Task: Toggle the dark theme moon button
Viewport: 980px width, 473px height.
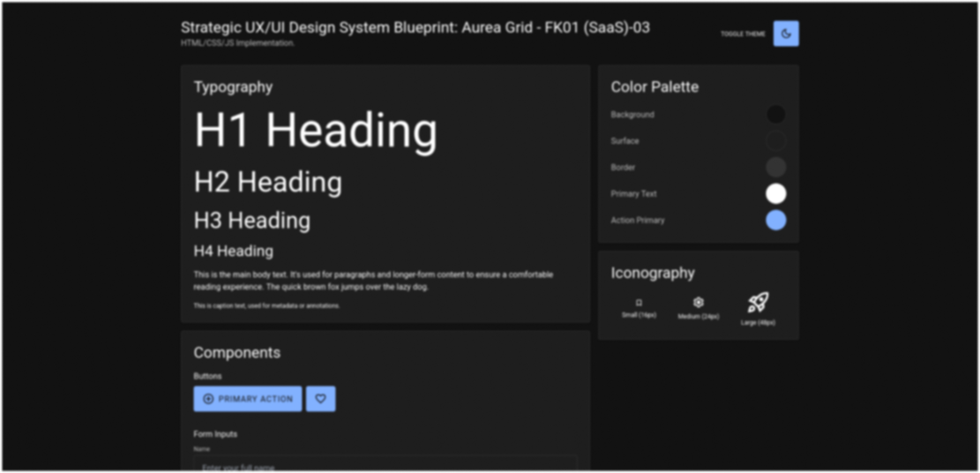Action: pos(786,34)
